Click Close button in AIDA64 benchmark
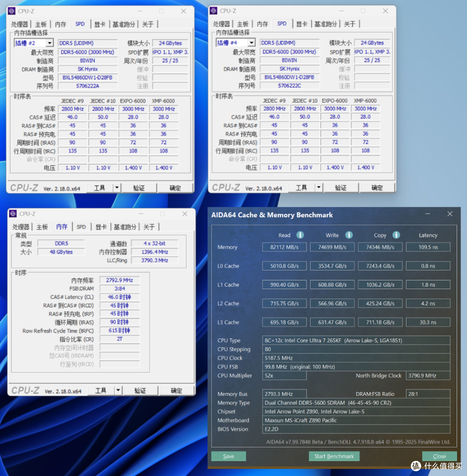467x476 pixels. click(439, 456)
